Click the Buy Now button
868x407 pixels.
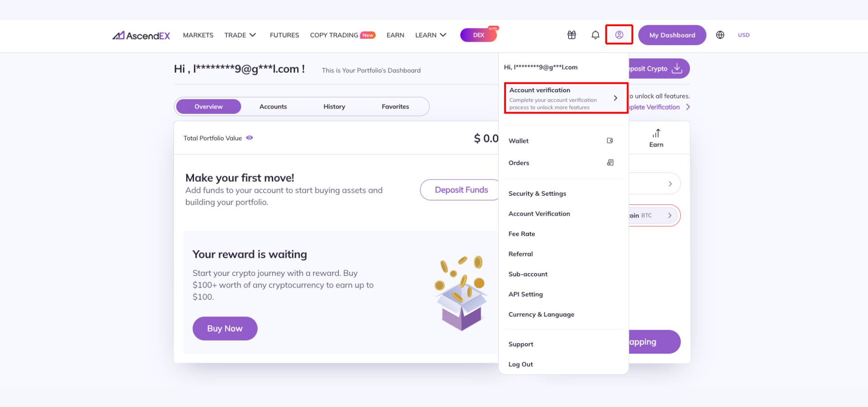coord(225,328)
